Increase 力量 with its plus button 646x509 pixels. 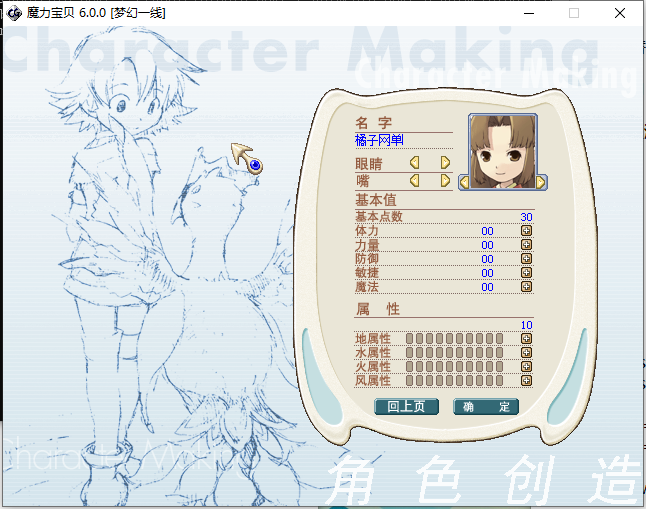pyautogui.click(x=526, y=245)
